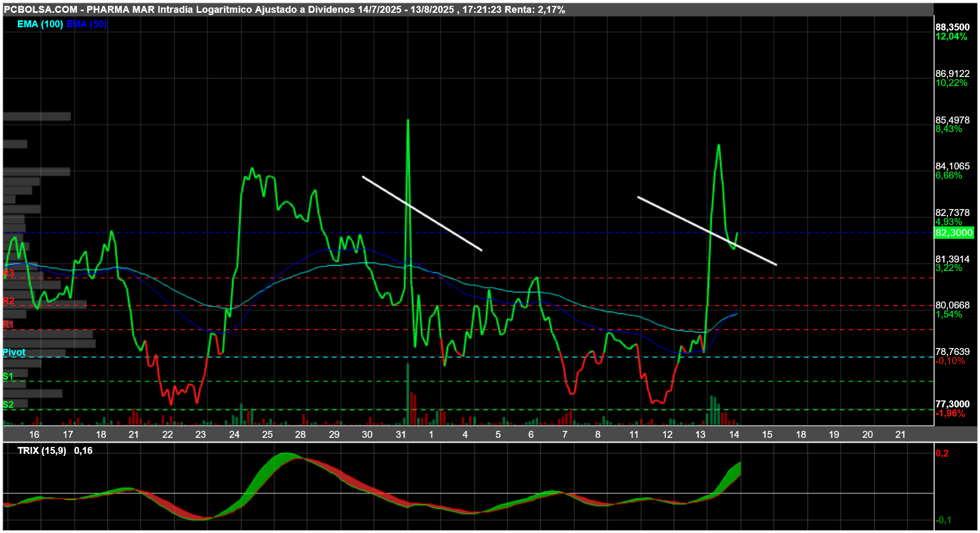Click date label 7 on time axis
The height and width of the screenshot is (533, 980).
pos(565,435)
